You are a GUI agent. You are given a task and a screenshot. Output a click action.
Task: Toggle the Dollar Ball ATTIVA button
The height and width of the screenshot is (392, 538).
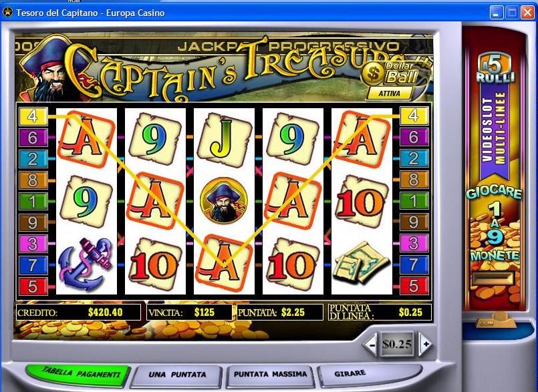[x=390, y=93]
